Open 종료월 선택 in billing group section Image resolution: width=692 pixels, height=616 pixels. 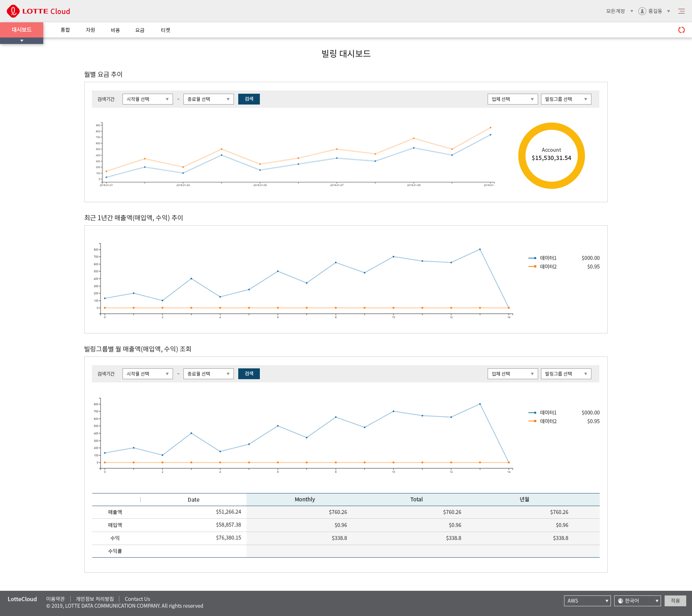[x=209, y=374]
